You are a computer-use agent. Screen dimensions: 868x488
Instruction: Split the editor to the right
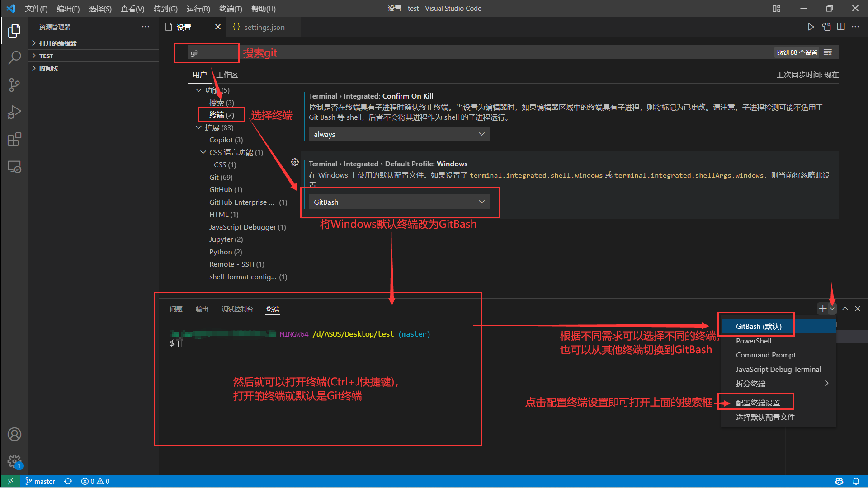tap(841, 27)
